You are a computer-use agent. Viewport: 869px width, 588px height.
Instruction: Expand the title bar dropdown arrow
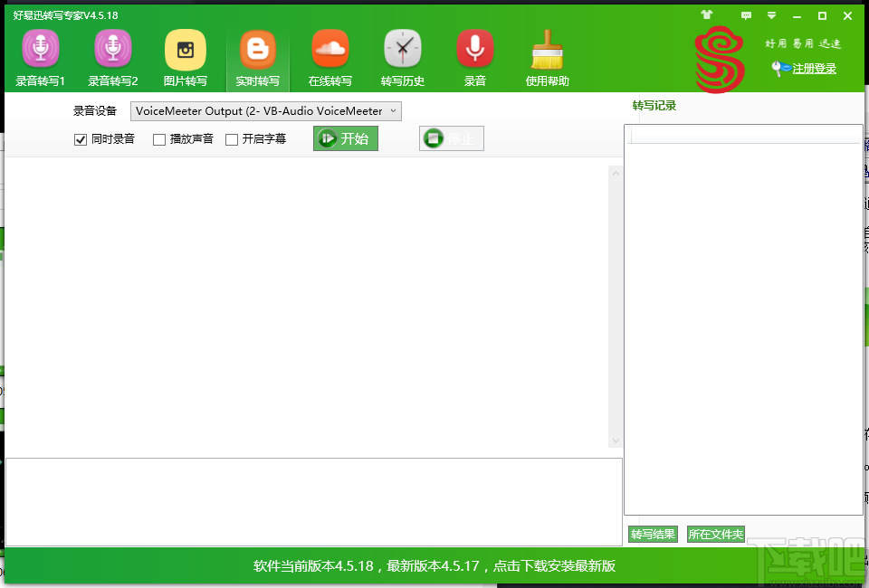tap(772, 15)
